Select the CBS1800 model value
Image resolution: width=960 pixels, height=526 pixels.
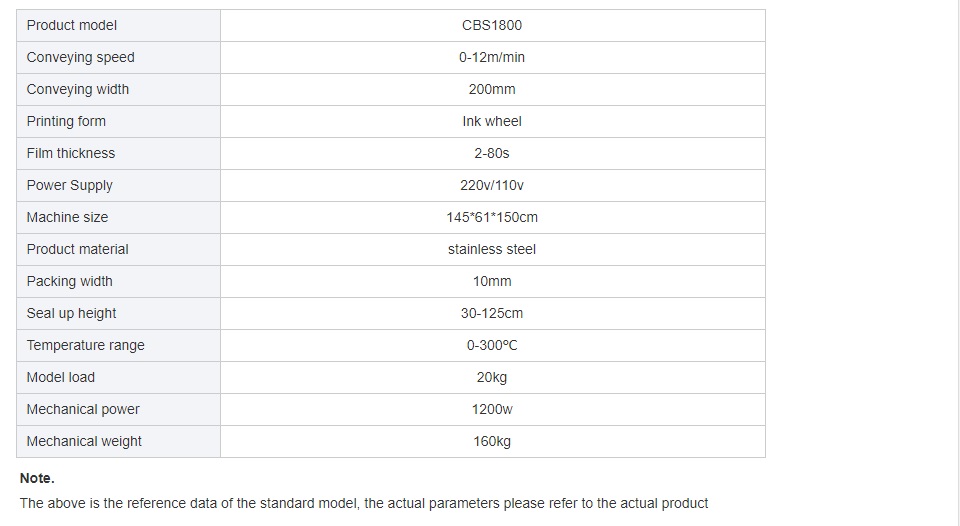click(x=492, y=25)
